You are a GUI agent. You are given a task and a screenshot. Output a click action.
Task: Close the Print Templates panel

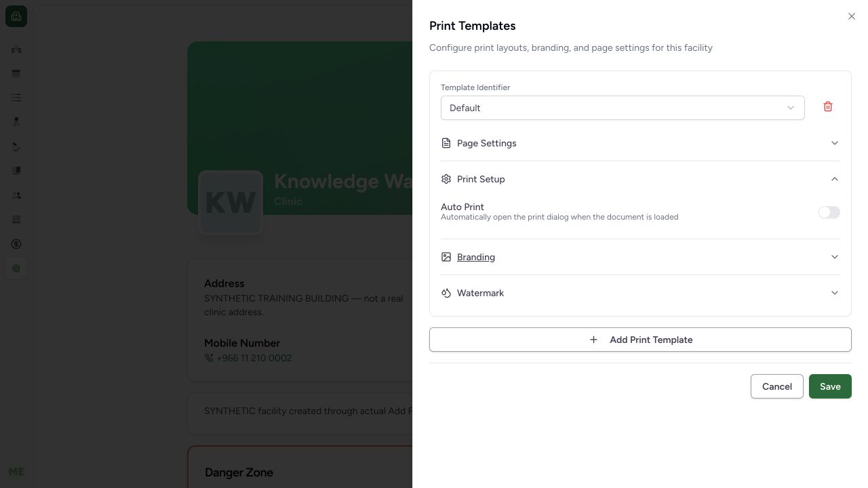tap(852, 16)
